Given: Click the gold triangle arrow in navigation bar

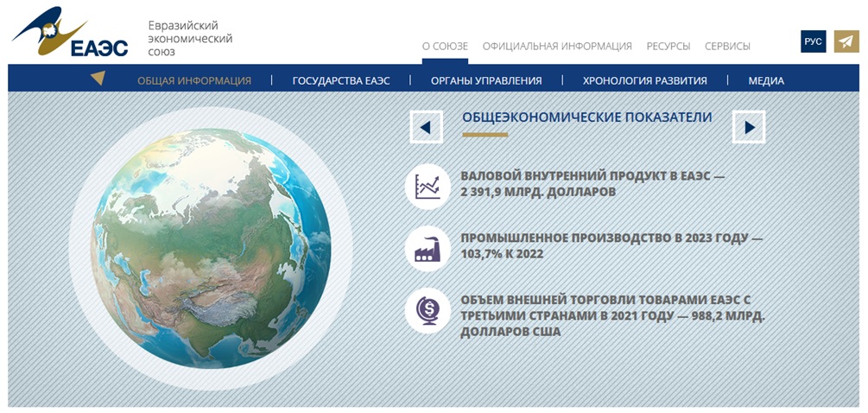Looking at the screenshot, I should pyautogui.click(x=98, y=79).
